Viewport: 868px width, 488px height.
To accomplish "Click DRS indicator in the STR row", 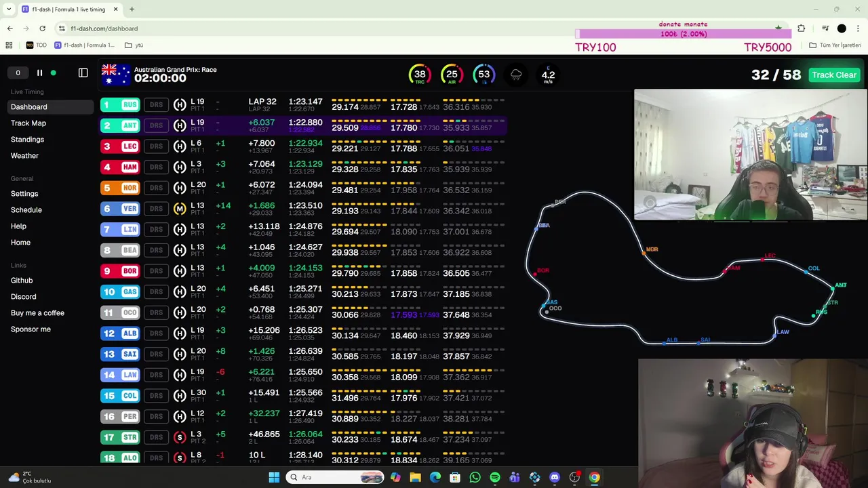I will 157,437.
